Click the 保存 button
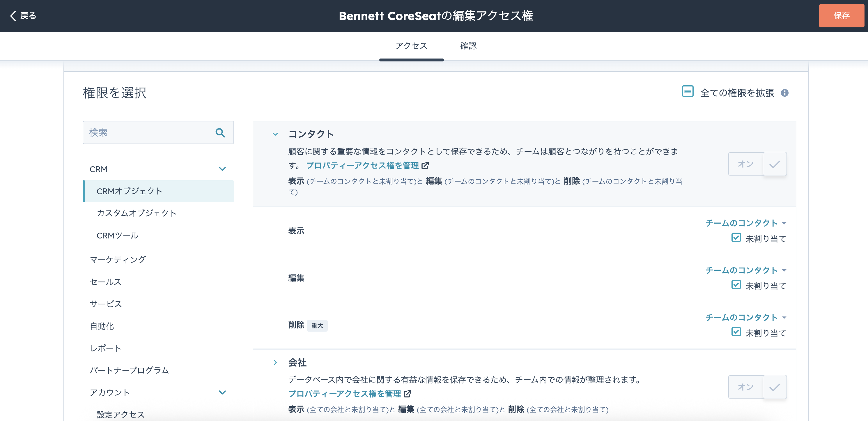 (x=842, y=16)
